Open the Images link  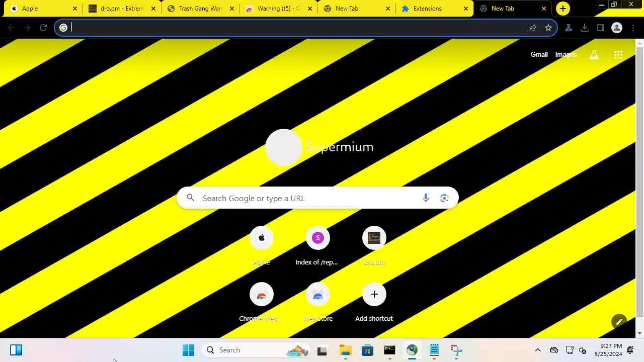[566, 54]
